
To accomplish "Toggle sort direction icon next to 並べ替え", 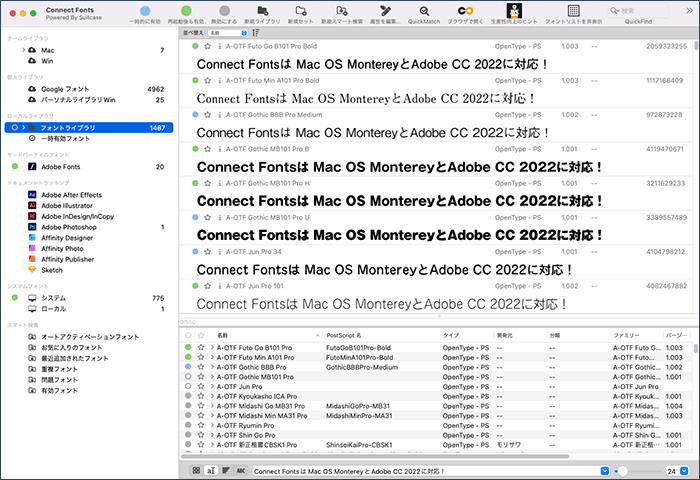I will pos(256,33).
